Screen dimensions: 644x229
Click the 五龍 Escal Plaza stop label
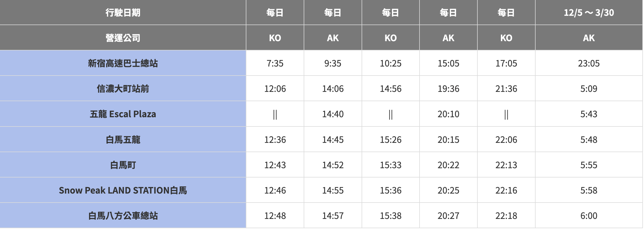click(123, 114)
